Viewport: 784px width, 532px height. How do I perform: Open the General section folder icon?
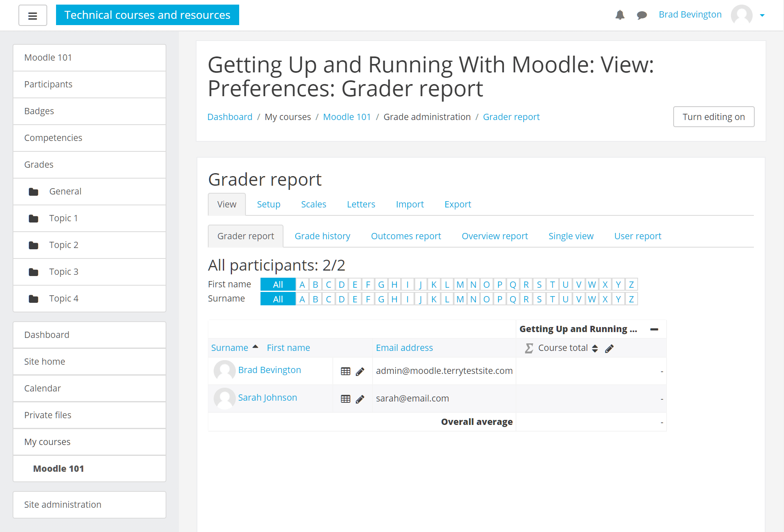pyautogui.click(x=33, y=192)
